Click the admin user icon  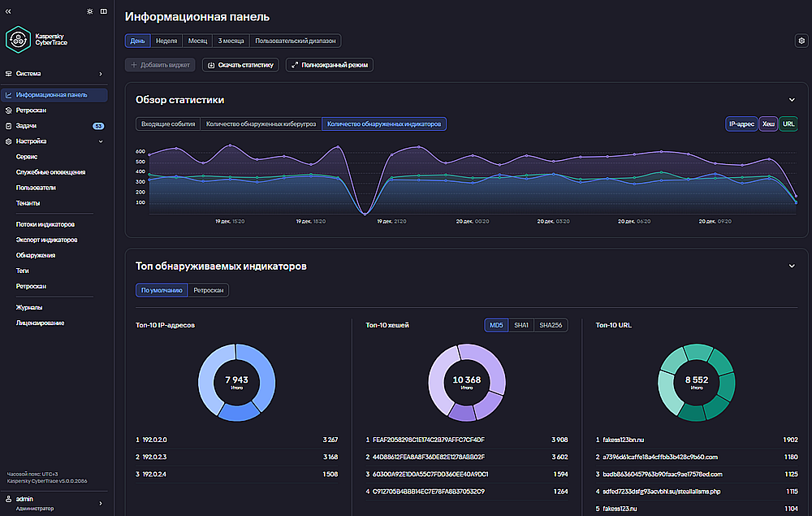tap(8, 499)
